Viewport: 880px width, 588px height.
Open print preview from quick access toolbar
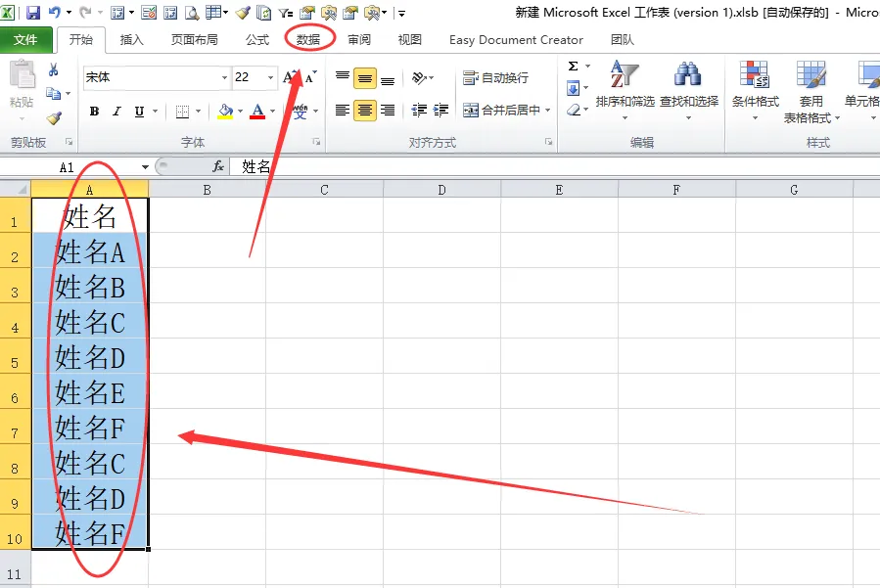(192, 13)
